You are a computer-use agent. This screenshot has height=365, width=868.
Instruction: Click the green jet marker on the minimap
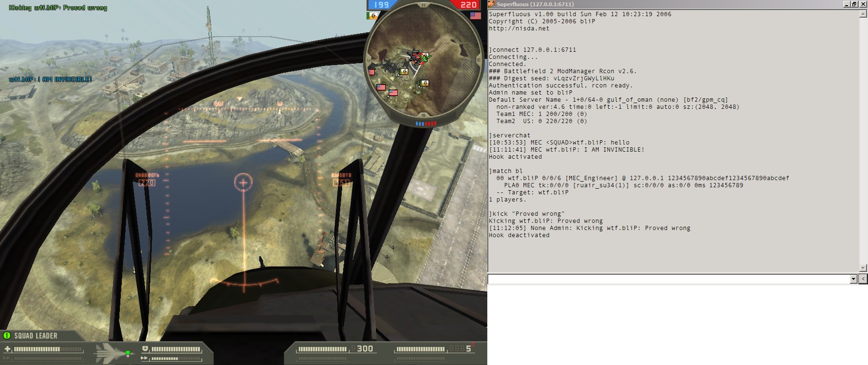tap(426, 58)
